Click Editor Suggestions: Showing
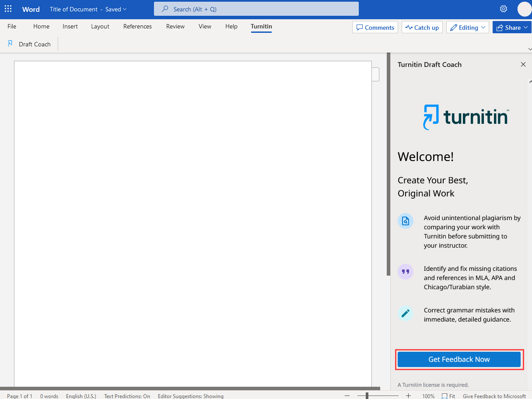This screenshot has width=532, height=399. coord(191,396)
